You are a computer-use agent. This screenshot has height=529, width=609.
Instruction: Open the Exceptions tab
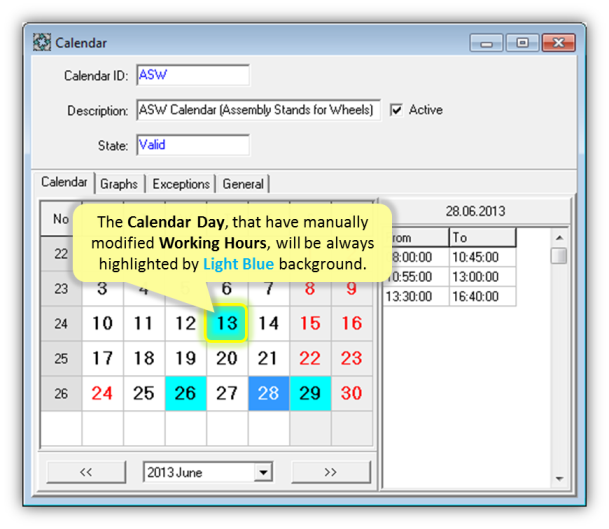pyautogui.click(x=181, y=184)
